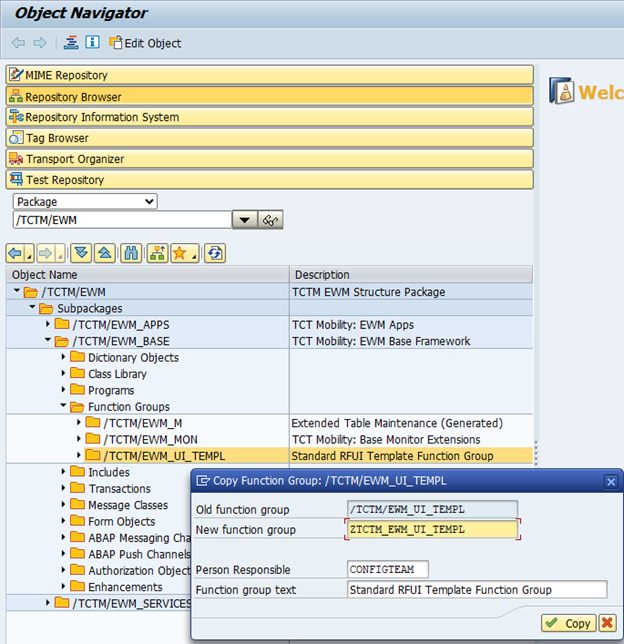624x644 pixels.
Task: Click the Refresh Object List icon
Action: pyautogui.click(x=214, y=253)
